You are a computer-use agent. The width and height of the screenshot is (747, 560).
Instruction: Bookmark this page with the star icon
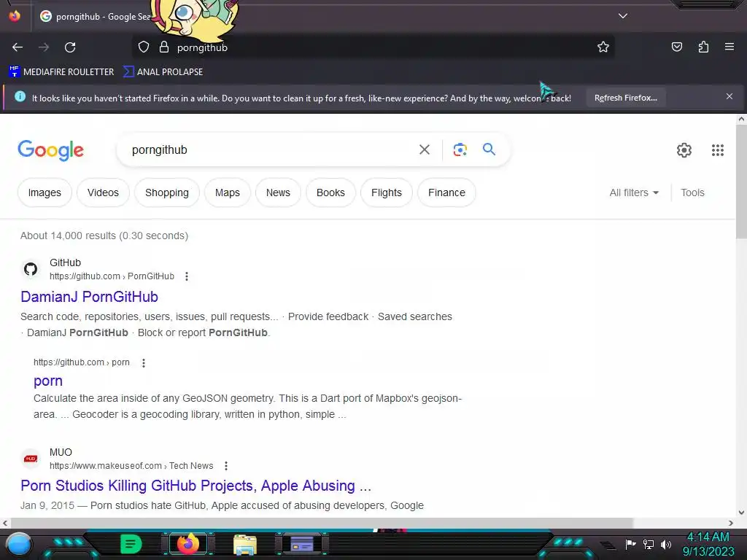603,47
